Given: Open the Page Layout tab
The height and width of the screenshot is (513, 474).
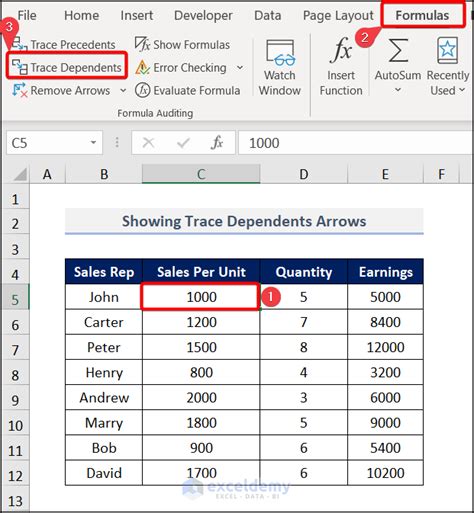Looking at the screenshot, I should click(x=338, y=15).
